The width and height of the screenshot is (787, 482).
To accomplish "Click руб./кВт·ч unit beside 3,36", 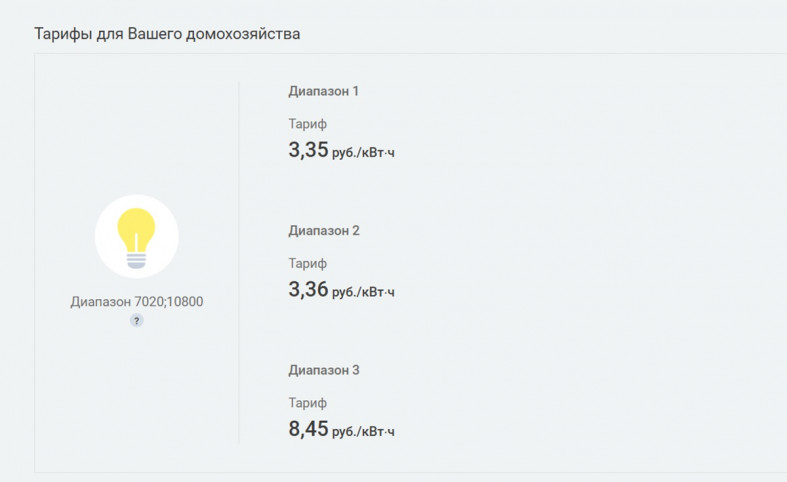I will pyautogui.click(x=363, y=292).
